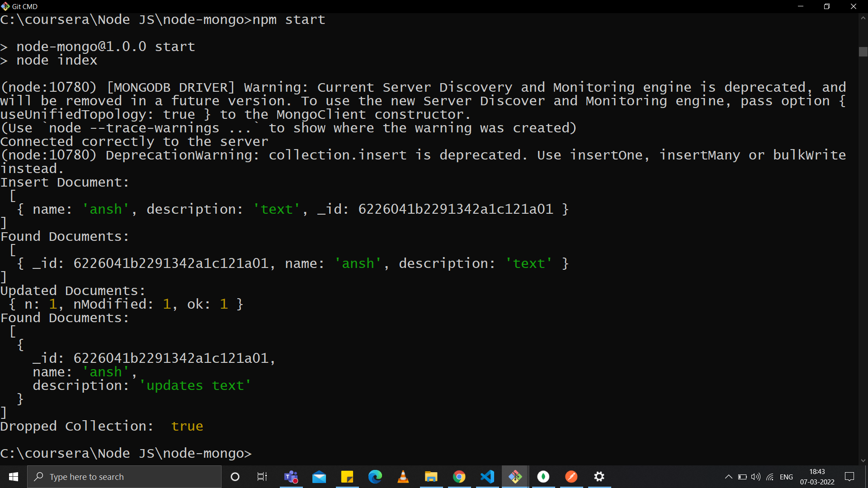
Task: Click 'useUnifiedTopology: true' text
Action: 98,115
